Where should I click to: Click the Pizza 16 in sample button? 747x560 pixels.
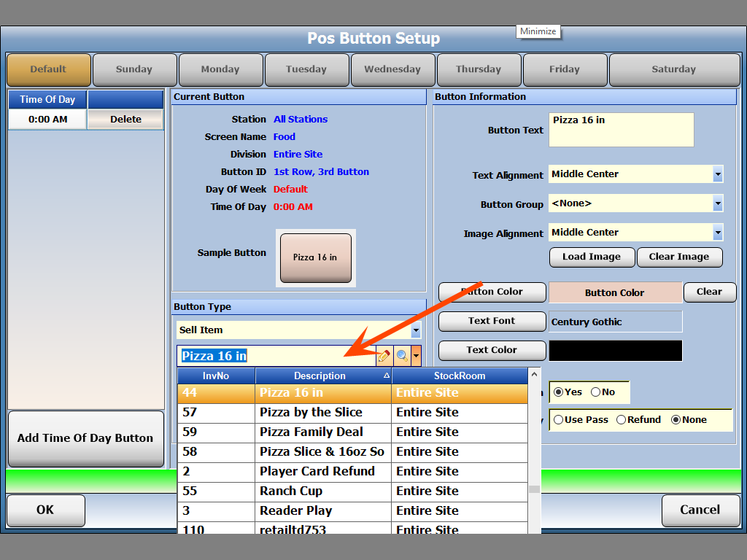tap(316, 258)
